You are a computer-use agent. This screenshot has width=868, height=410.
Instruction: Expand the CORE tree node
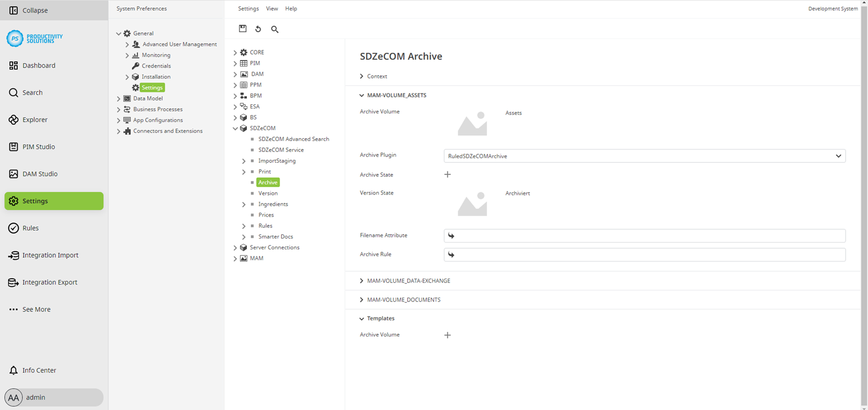(x=235, y=52)
